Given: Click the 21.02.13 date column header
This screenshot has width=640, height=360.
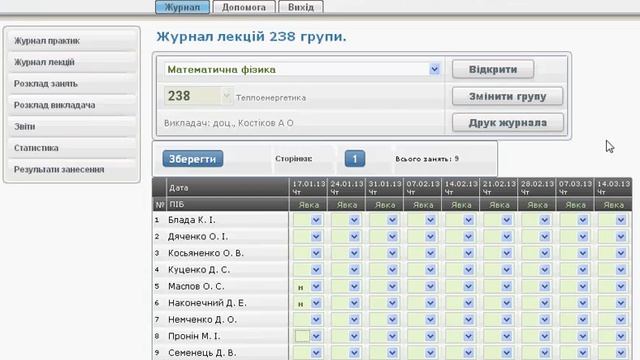Looking at the screenshot, I should (x=499, y=187).
